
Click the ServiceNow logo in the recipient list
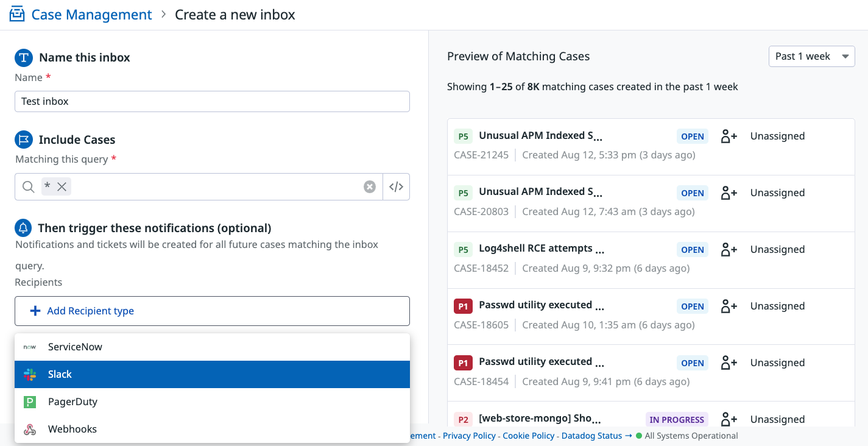tap(29, 347)
